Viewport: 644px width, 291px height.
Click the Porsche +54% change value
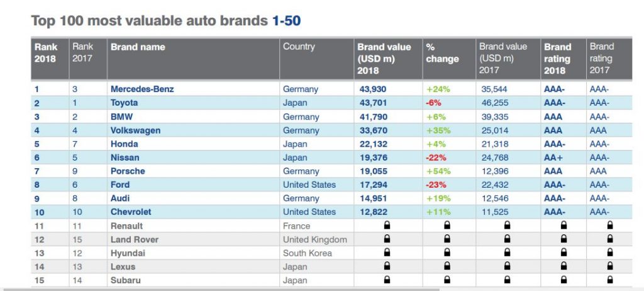(438, 171)
